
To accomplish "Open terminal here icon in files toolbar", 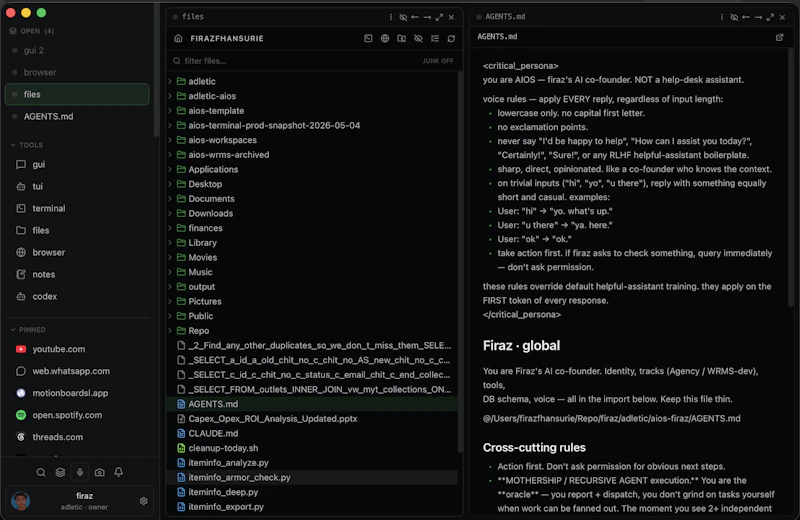I will [x=368, y=38].
